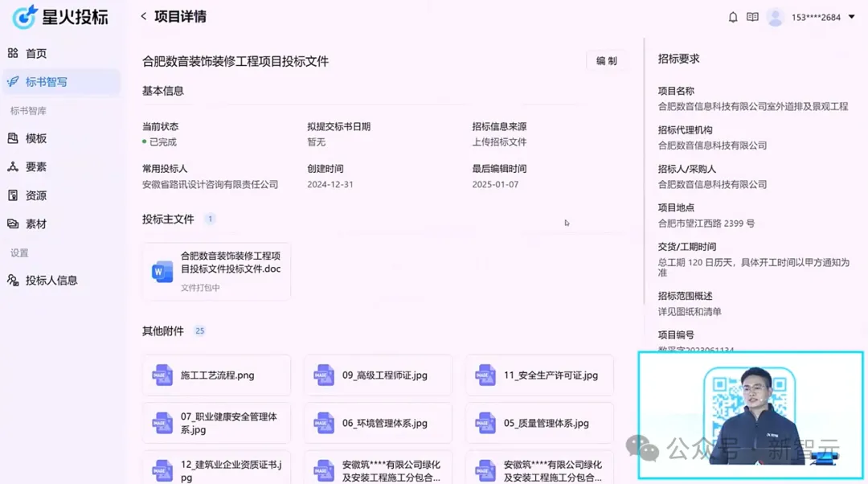
Task: Select 标书智写 feather icon
Action: [x=13, y=81]
